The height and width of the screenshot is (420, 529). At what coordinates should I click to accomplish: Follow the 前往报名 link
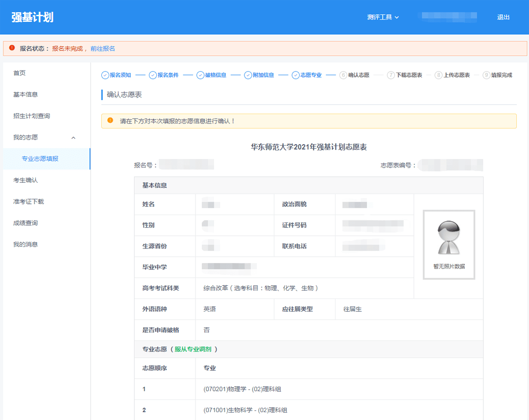(x=103, y=49)
